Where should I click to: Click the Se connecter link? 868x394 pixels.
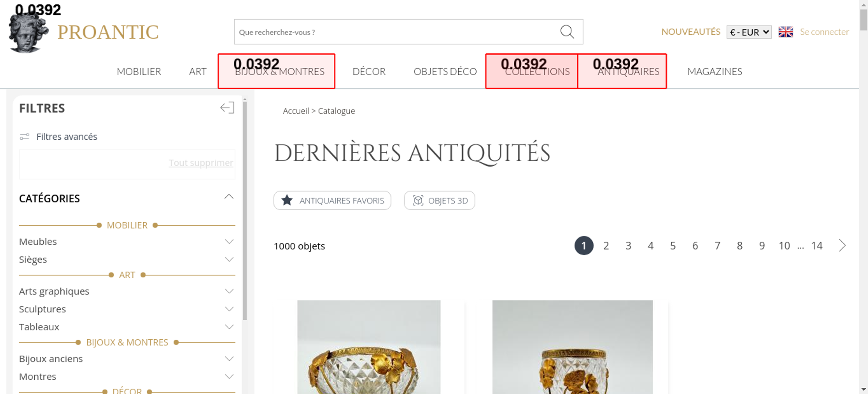coord(824,32)
